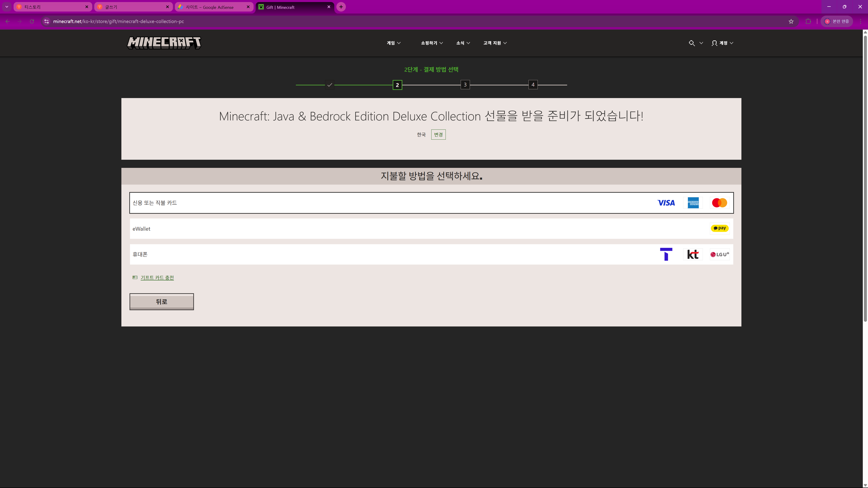The height and width of the screenshot is (488, 868).
Task: Click the 지불할 방법을 선택하세요 heading
Action: 431,176
